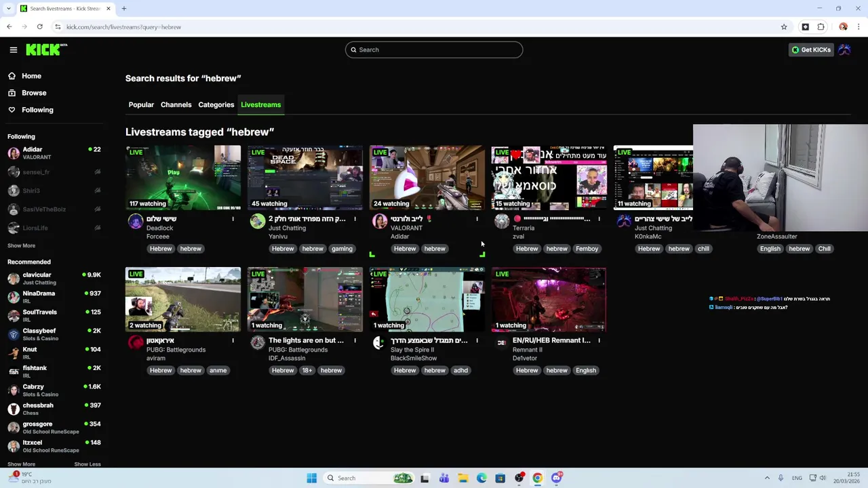Click the anime tag on aviram's stream
Viewport: 868px width, 488px height.
coord(218,371)
